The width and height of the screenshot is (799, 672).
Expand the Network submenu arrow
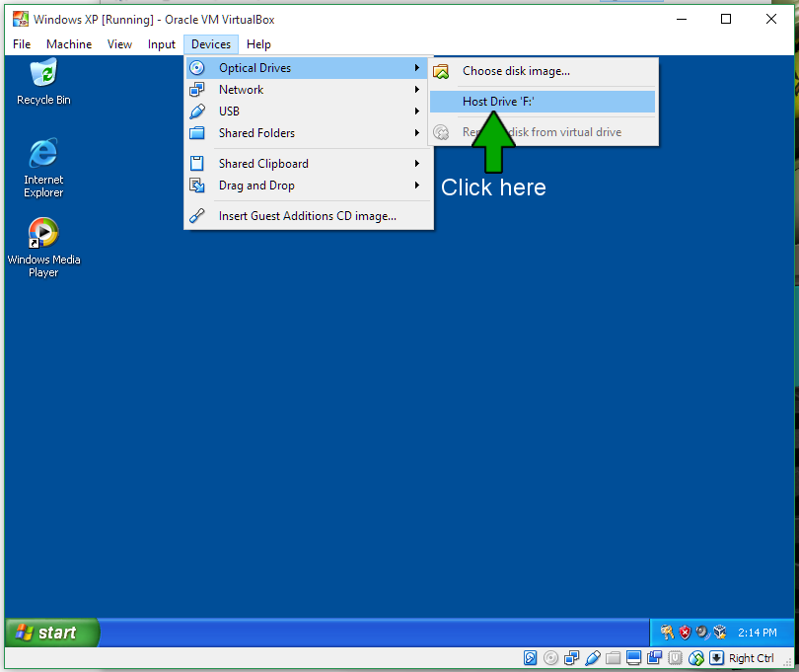(x=417, y=90)
